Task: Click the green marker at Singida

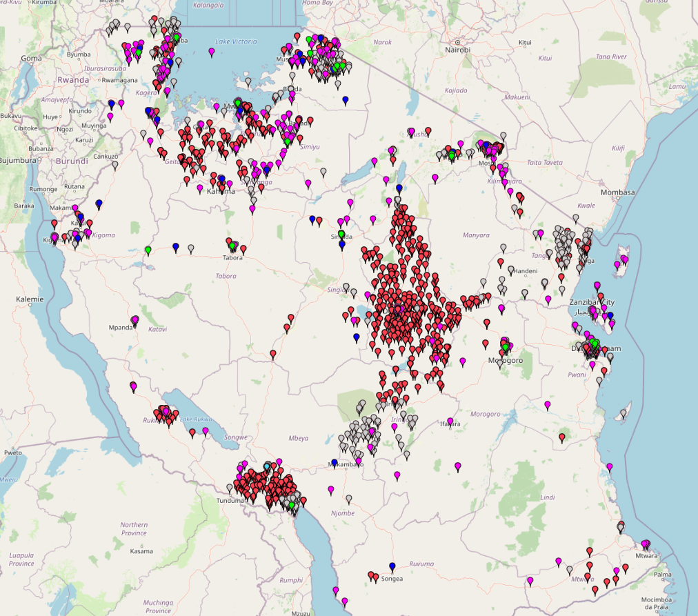Action: (341, 234)
